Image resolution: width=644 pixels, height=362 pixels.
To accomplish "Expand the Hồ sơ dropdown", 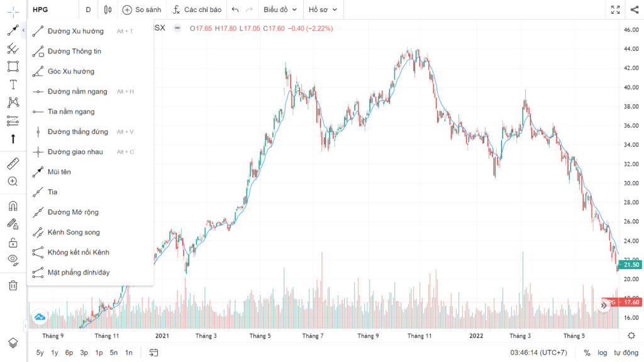I will click(x=323, y=9).
